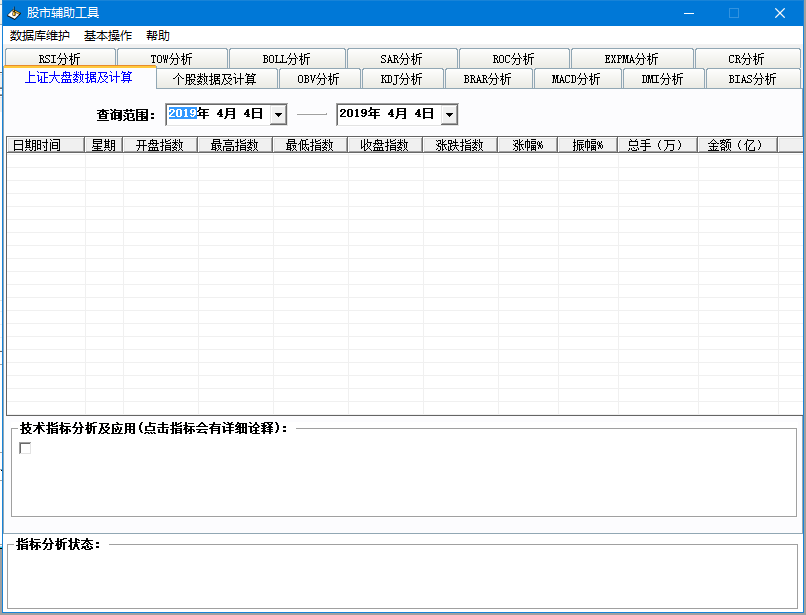Click the month field in end date
806x615 pixels.
pos(391,114)
